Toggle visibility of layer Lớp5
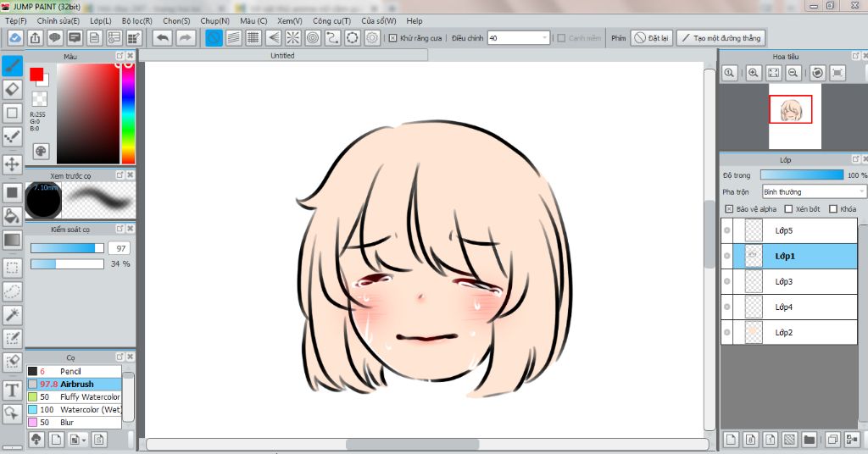868x454 pixels. coord(726,230)
